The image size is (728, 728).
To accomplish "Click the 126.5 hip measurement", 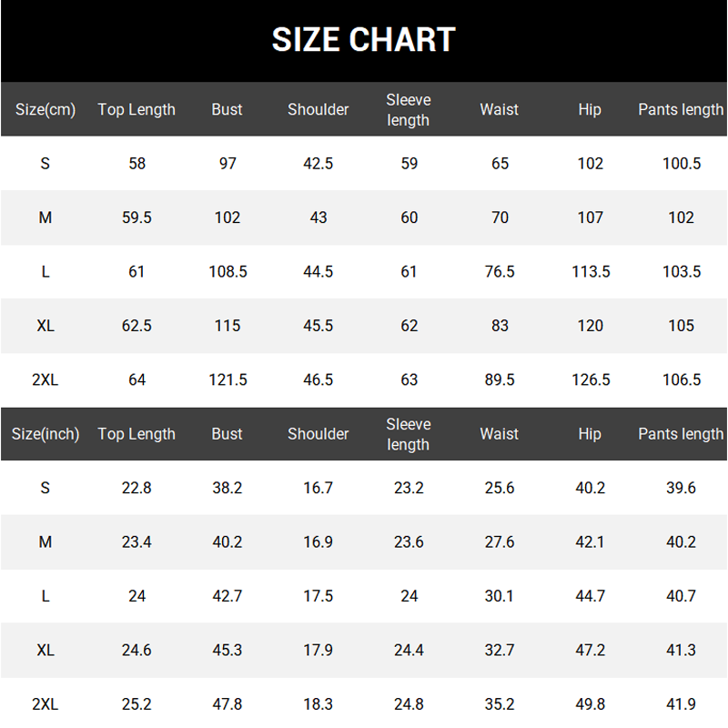I will click(591, 380).
